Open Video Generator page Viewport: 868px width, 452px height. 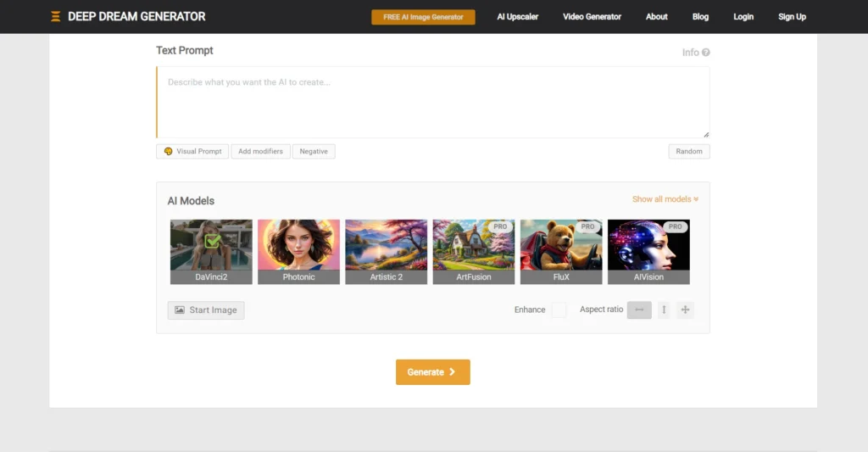pyautogui.click(x=592, y=17)
